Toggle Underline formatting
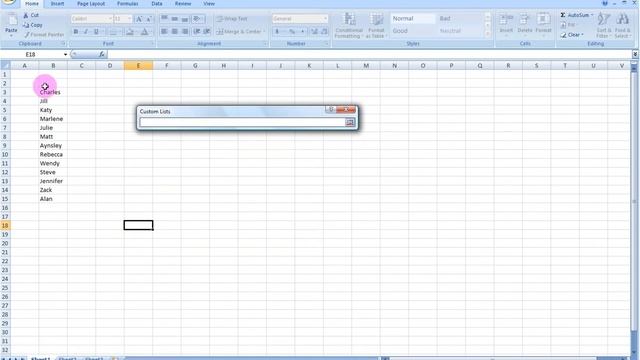640x360 pixels. click(96, 31)
